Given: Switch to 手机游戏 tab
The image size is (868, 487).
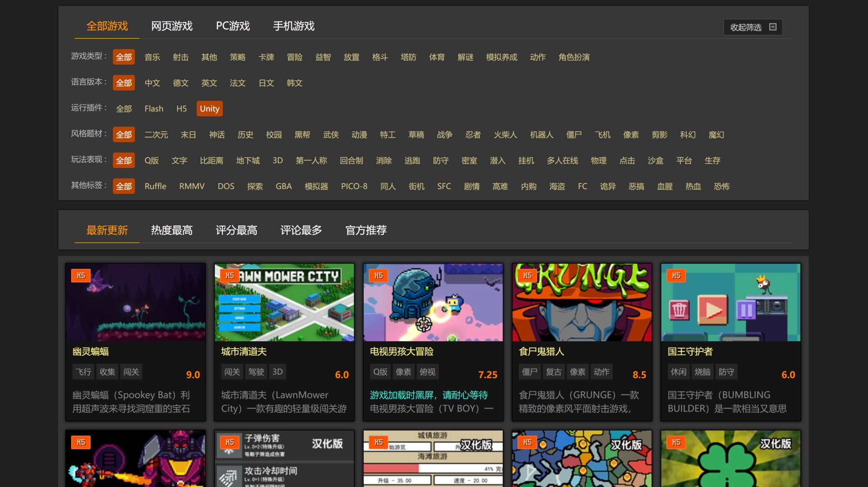Looking at the screenshot, I should (294, 26).
